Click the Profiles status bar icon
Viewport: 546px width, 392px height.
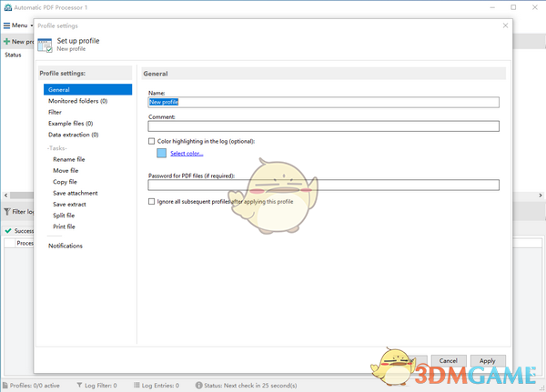[5, 386]
